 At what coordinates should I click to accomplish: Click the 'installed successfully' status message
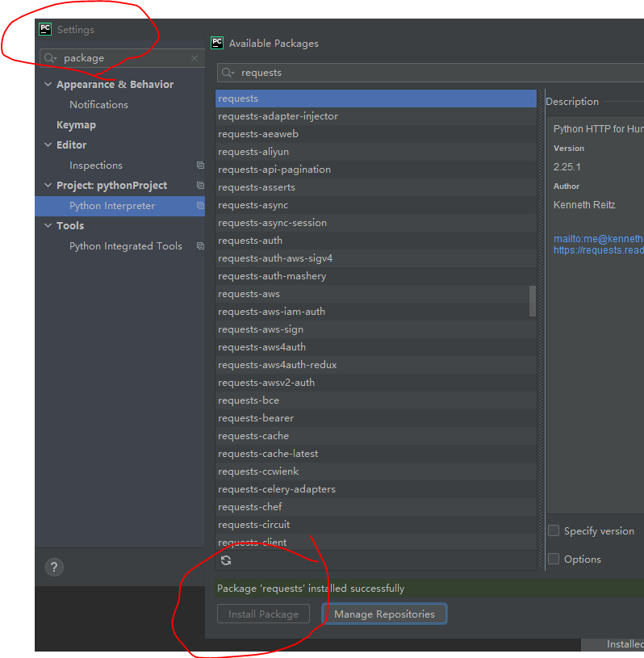pos(311,589)
